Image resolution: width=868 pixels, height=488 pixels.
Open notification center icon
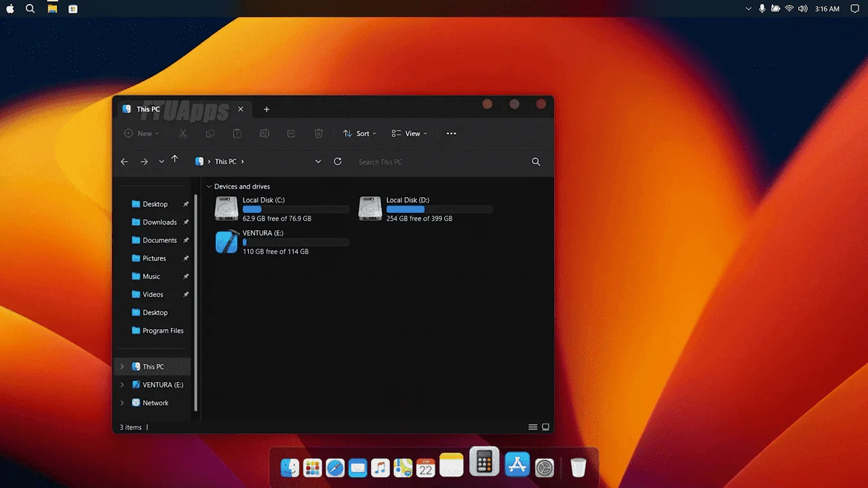(x=854, y=9)
